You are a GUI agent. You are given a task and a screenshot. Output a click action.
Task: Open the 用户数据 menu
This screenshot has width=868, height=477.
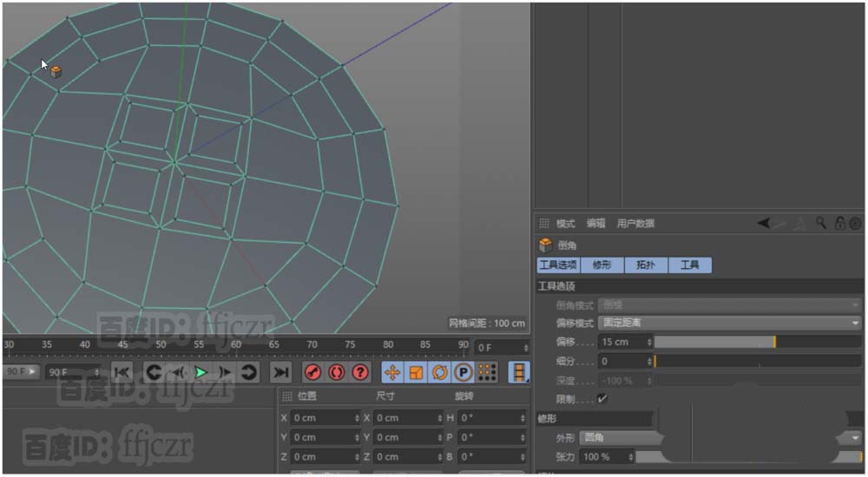635,224
